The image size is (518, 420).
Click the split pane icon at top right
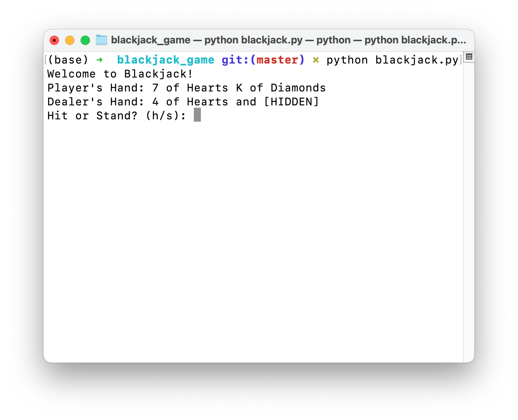point(469,57)
